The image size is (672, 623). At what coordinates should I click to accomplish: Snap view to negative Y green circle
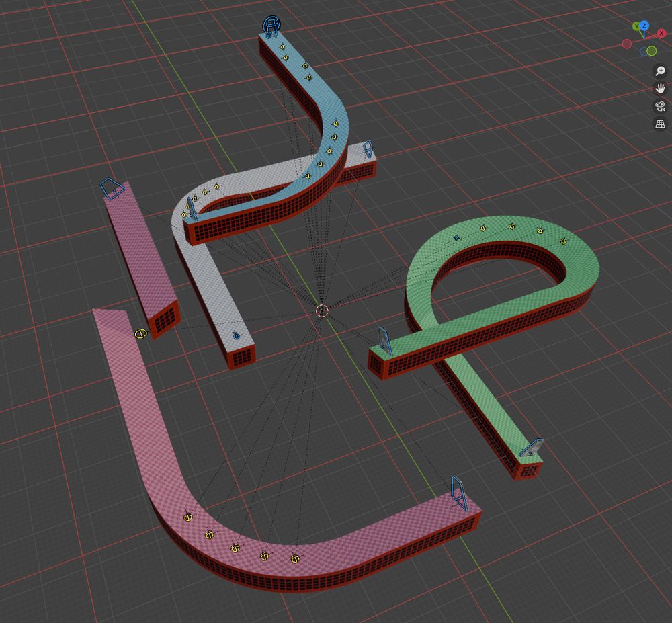pyautogui.click(x=651, y=51)
